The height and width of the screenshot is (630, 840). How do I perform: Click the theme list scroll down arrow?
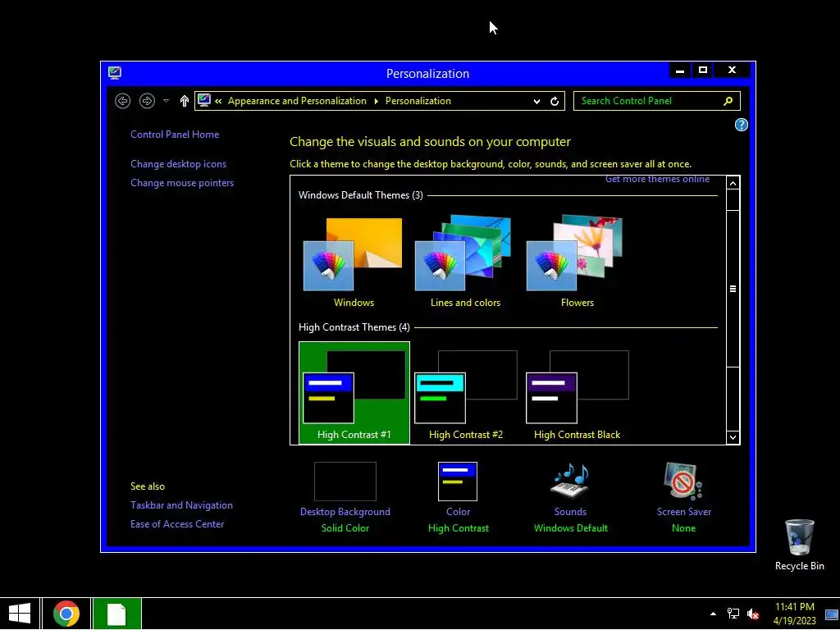click(x=733, y=437)
